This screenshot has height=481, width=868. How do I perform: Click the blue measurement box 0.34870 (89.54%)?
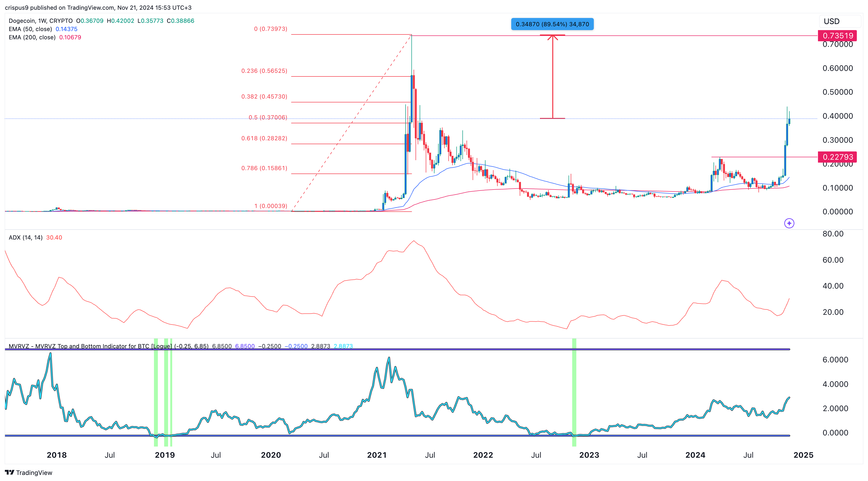[552, 24]
